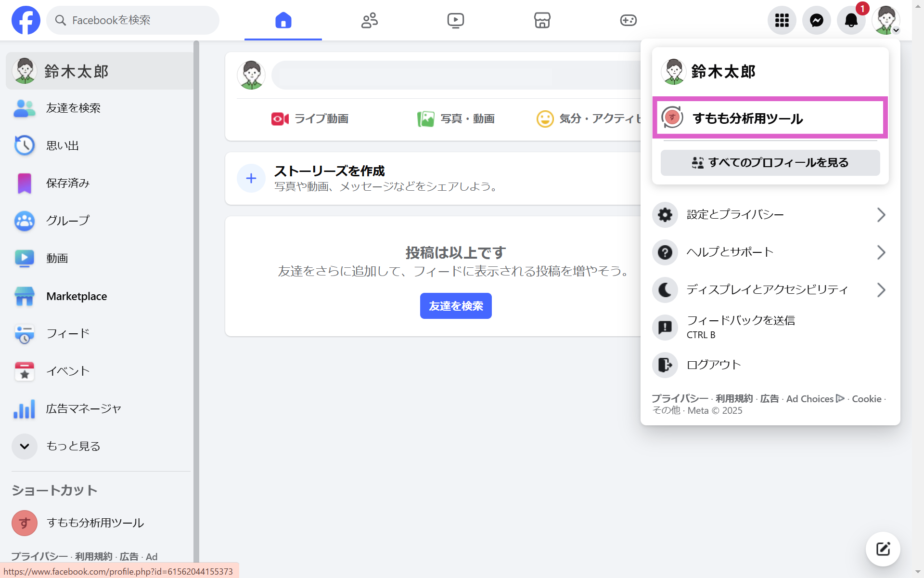The height and width of the screenshot is (578, 924).
Task: Select フィードバックを送信 menu item
Action: coord(740,327)
